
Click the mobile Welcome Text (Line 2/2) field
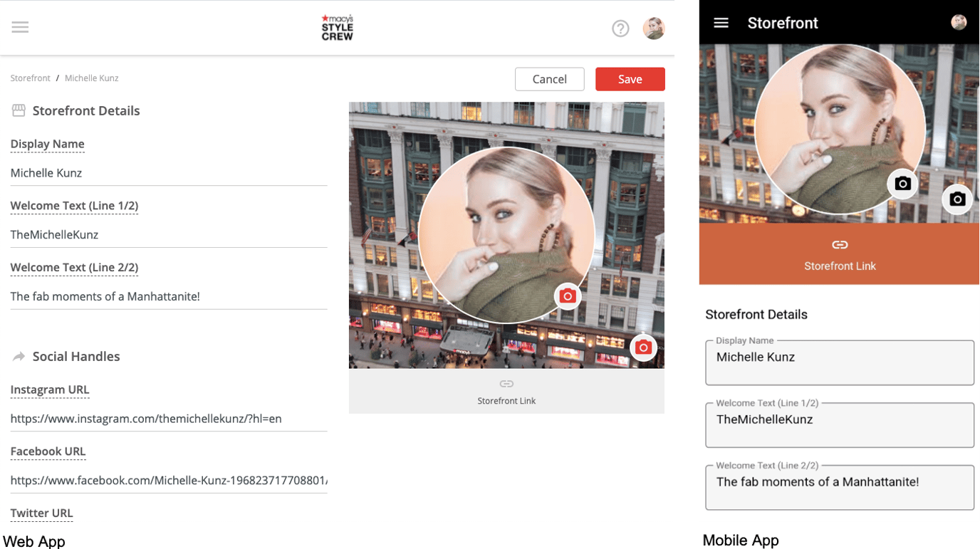pyautogui.click(x=839, y=487)
